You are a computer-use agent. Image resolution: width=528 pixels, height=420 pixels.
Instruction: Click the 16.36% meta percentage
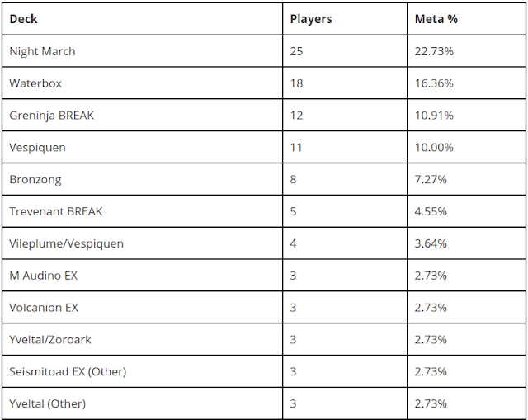pos(434,83)
